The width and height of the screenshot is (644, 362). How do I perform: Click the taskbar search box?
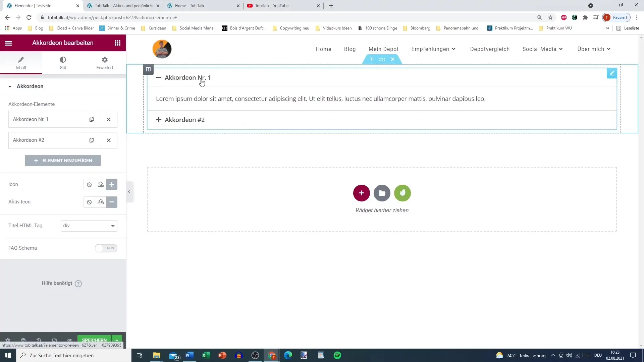pyautogui.click(x=74, y=355)
